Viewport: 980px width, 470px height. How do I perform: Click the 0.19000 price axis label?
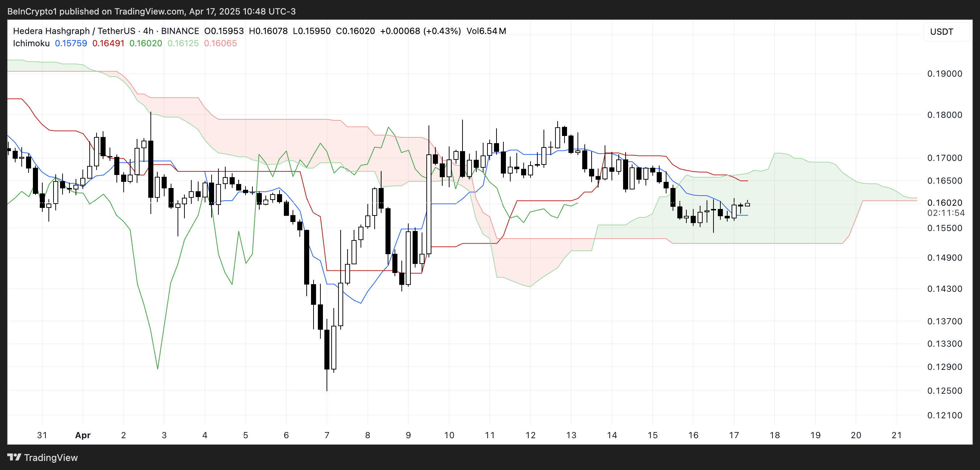(x=944, y=74)
